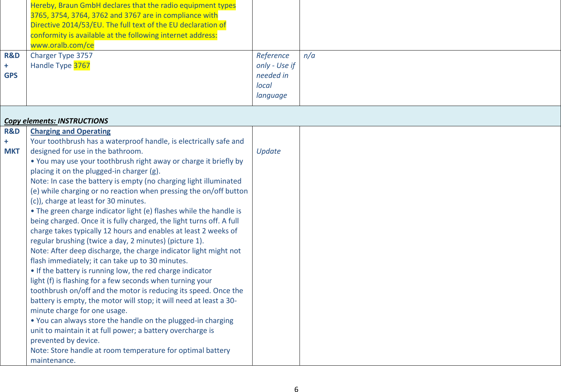
Task: Open the www.oralb.com/ce web address
Action: tap(62, 45)
